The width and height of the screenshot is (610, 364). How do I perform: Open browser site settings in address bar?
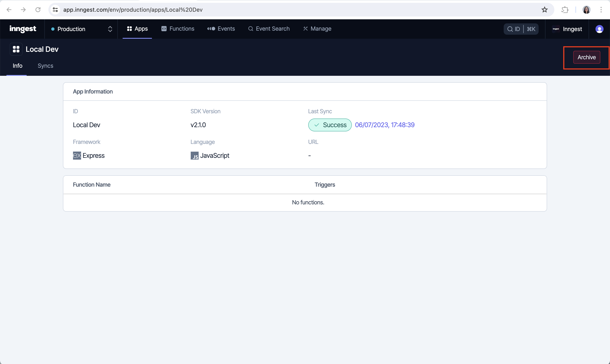pos(55,9)
